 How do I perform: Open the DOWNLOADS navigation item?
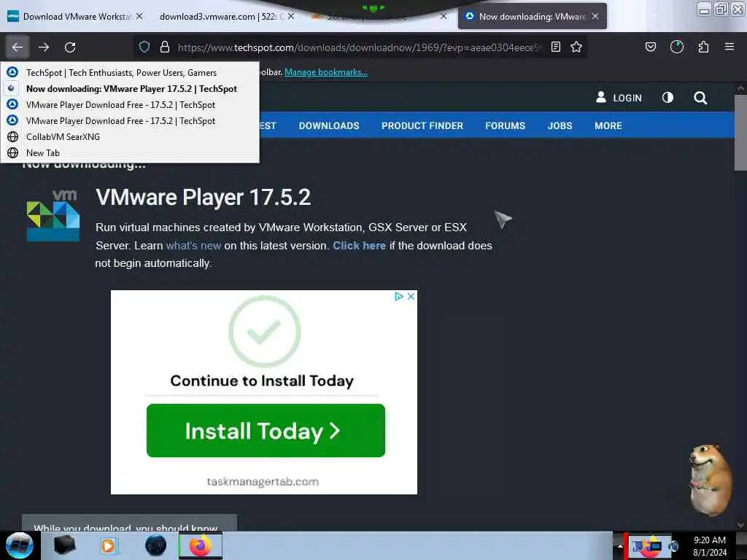click(x=329, y=125)
